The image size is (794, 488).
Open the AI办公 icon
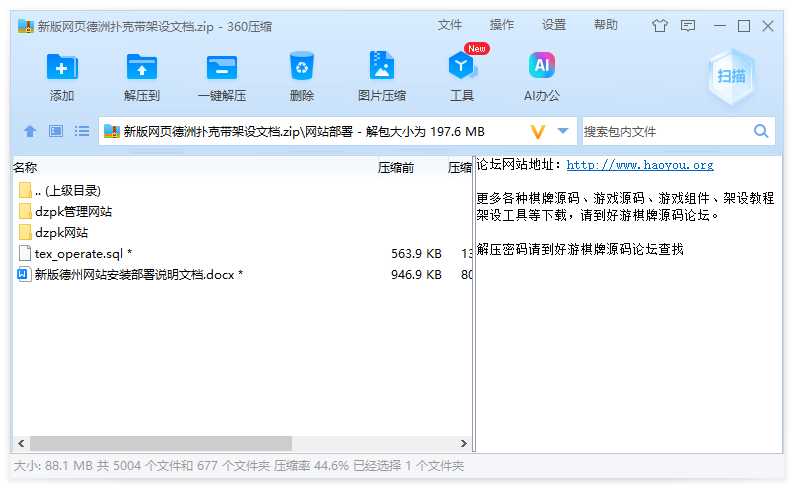[x=541, y=65]
